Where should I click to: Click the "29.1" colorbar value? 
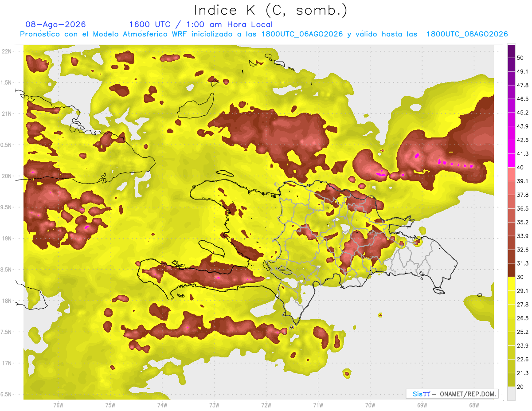tap(523, 291)
